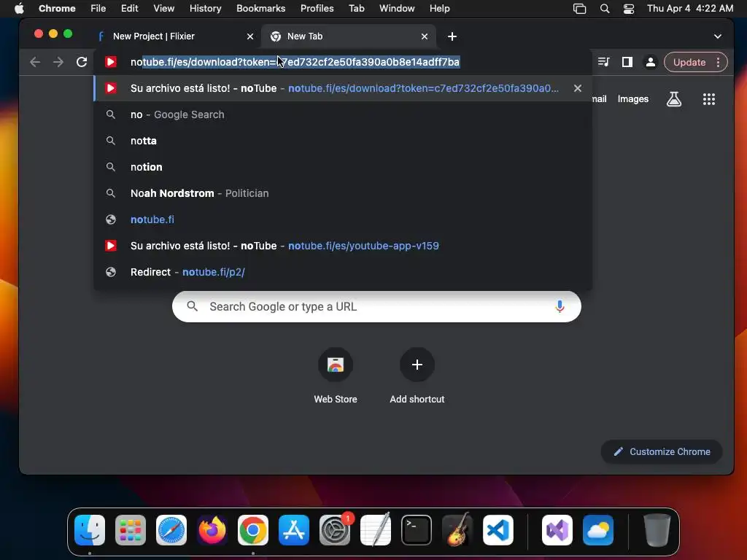Screen dimensions: 747x560
Task: Launch Firefox from the Dock
Action: [x=212, y=530]
